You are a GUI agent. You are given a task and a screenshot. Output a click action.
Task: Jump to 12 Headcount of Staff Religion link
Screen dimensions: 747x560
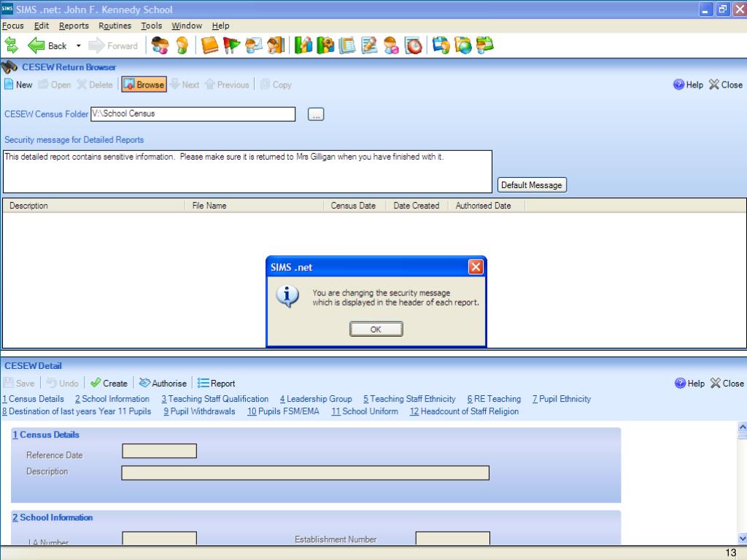(464, 411)
